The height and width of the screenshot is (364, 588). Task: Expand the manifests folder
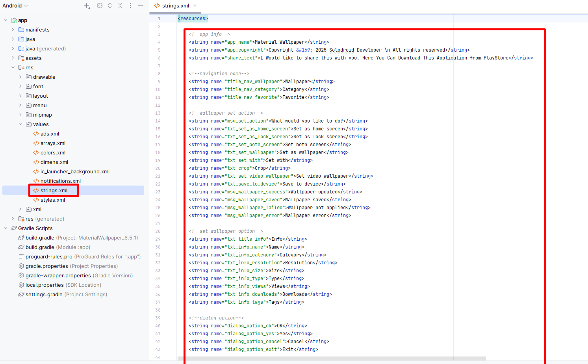13,30
